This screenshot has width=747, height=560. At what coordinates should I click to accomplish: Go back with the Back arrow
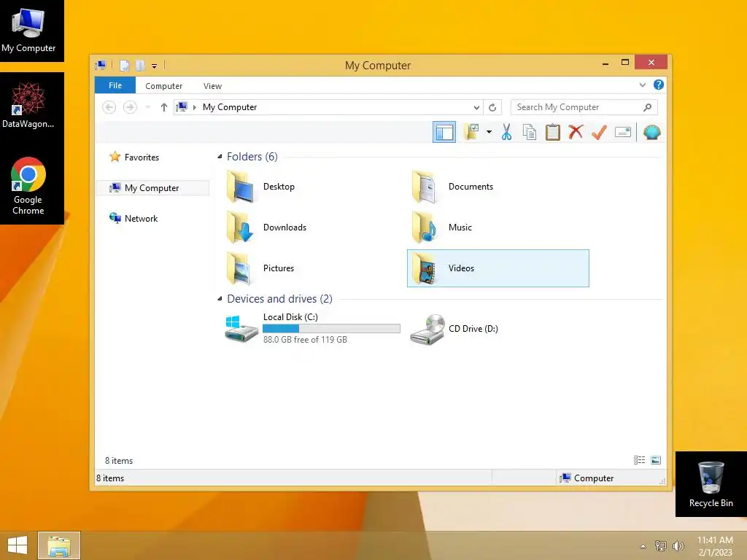[109, 107]
